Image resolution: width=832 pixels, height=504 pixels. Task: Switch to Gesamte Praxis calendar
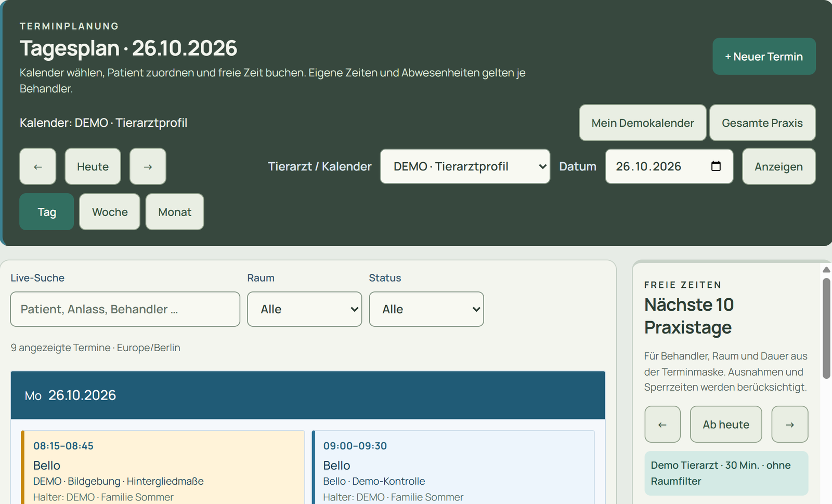coord(762,123)
